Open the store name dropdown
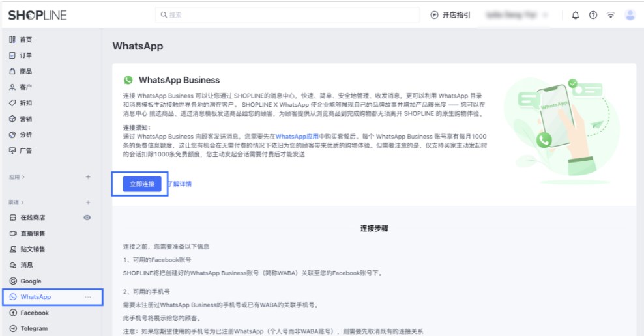Screen dimensions: 644x336 click(517, 15)
